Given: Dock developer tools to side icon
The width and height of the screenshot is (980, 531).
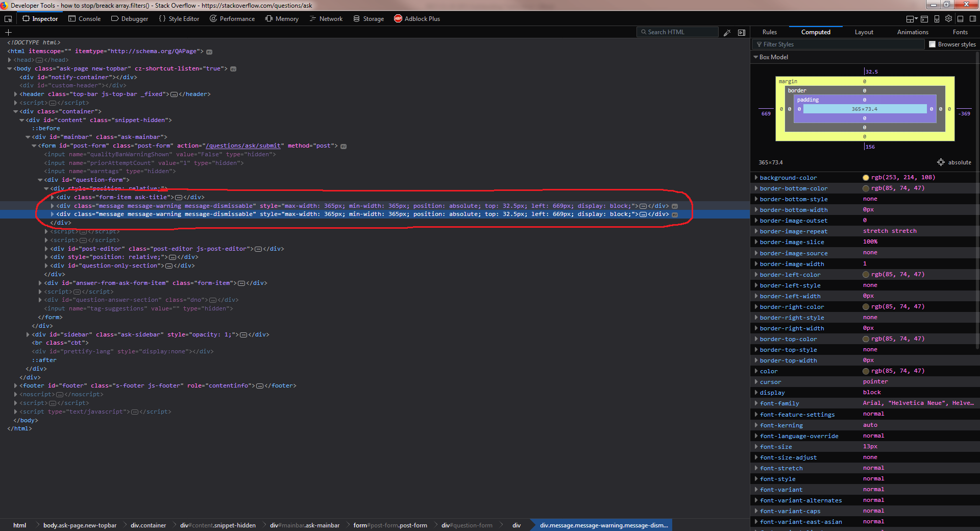Looking at the screenshot, I should click(973, 19).
